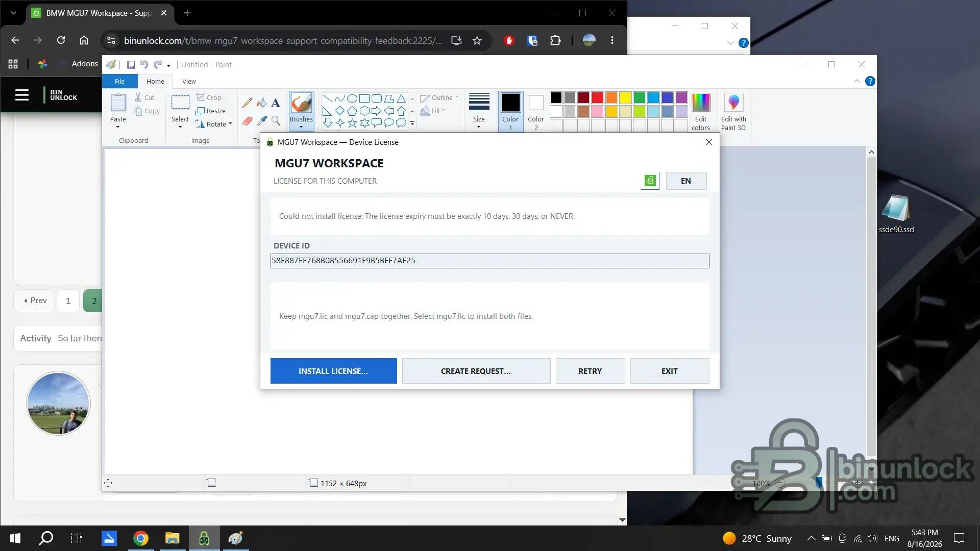Collapse the Paint ribbon with the chevron
Screen dimensions: 980x551
pyautogui.click(x=857, y=81)
